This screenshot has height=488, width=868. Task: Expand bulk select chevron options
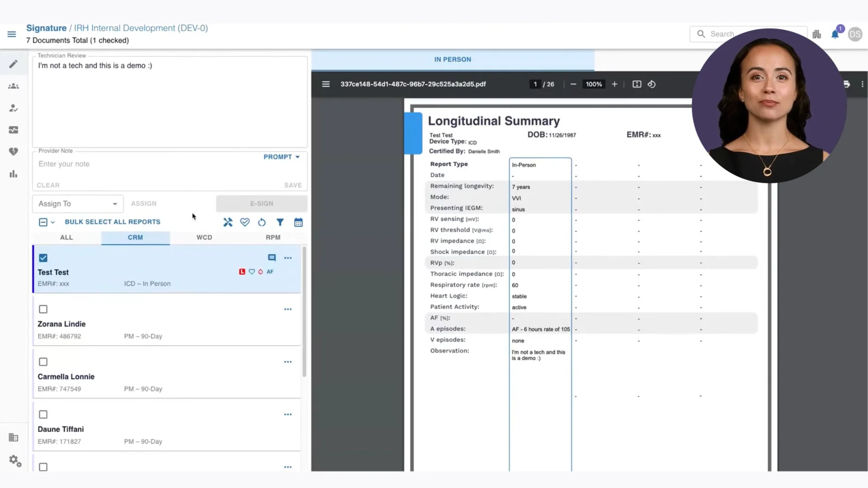pos(53,222)
